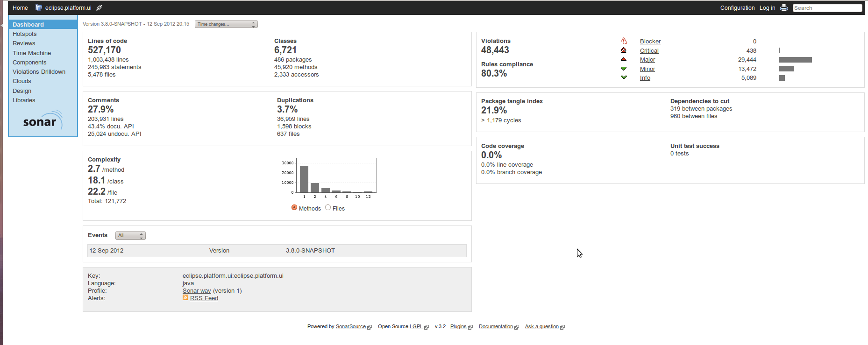Click in the Search input field

point(827,8)
